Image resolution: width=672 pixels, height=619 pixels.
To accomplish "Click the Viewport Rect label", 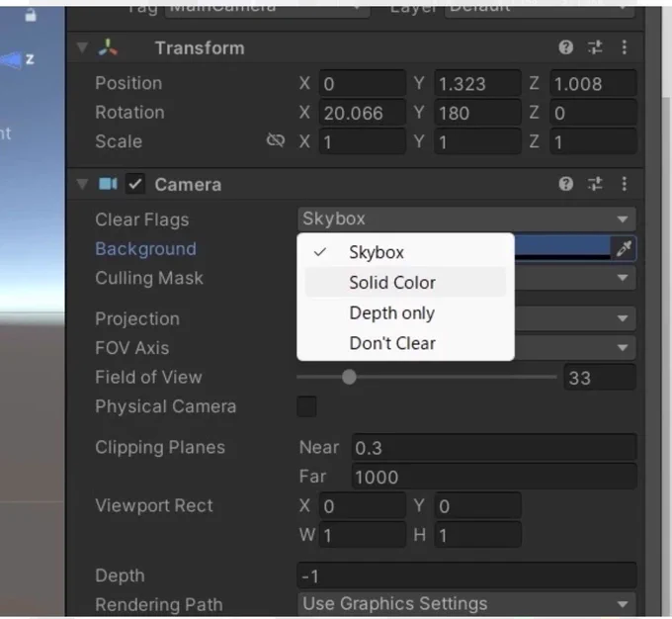I will [154, 505].
